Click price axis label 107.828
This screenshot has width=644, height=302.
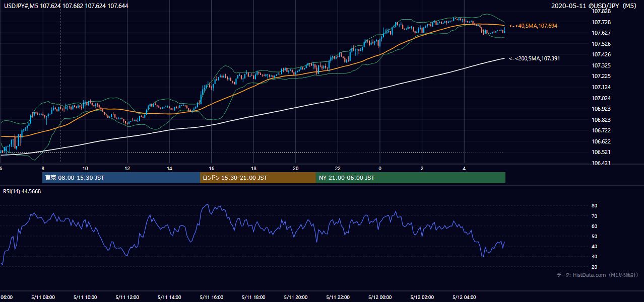(x=601, y=12)
